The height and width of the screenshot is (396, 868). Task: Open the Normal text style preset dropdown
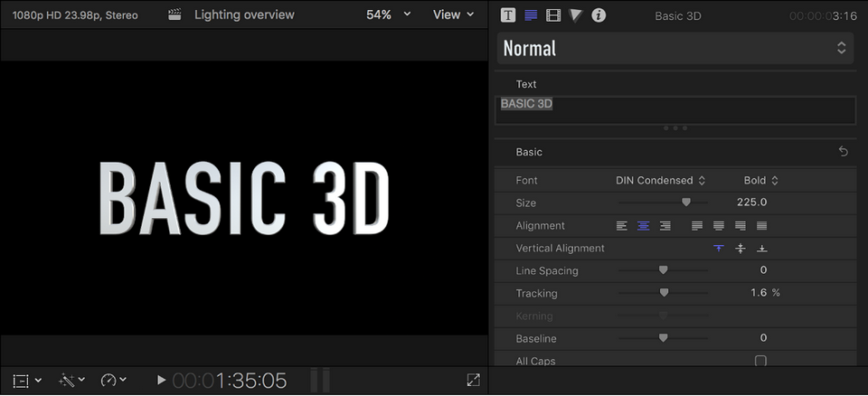click(x=675, y=48)
